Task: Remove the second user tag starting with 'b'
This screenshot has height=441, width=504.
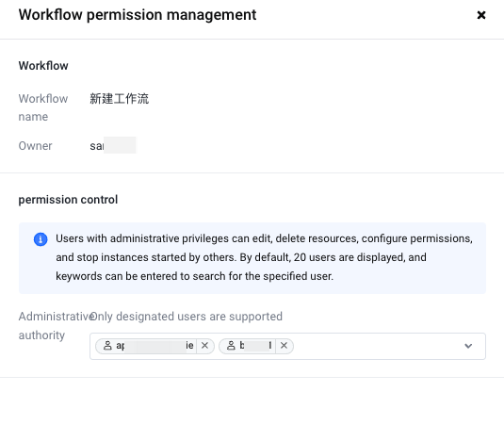Action: (x=284, y=346)
